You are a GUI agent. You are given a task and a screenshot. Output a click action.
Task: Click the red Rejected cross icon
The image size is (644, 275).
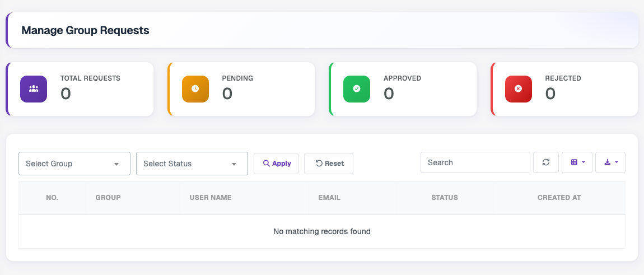point(519,89)
